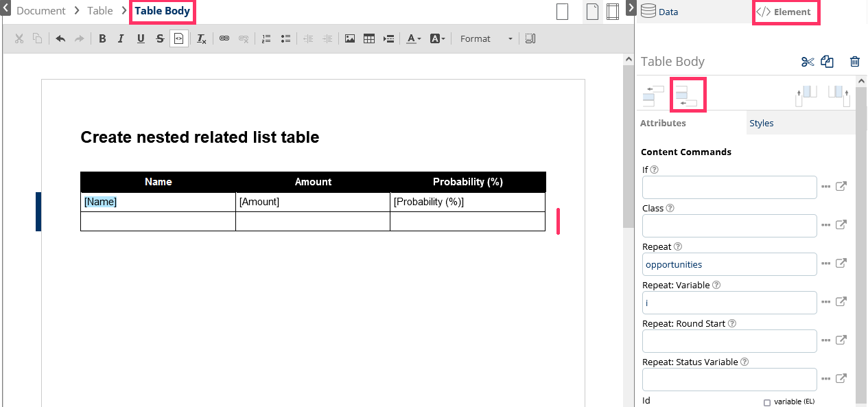Open the Format dropdown

tap(486, 39)
